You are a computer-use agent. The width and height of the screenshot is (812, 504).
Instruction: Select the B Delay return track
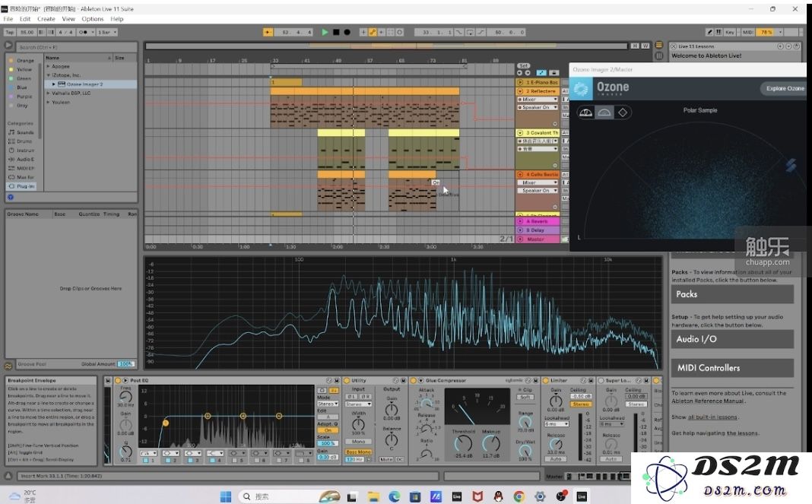(538, 230)
